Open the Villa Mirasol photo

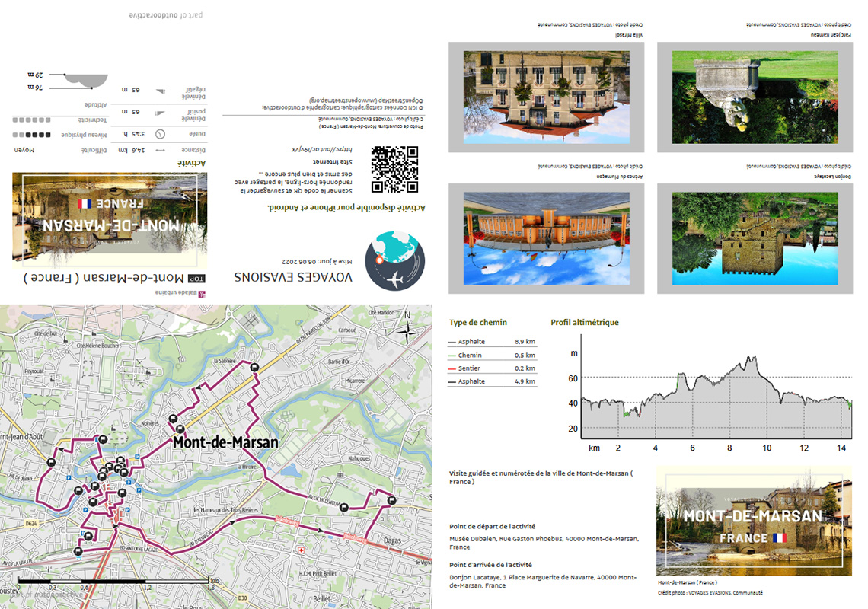pyautogui.click(x=547, y=97)
